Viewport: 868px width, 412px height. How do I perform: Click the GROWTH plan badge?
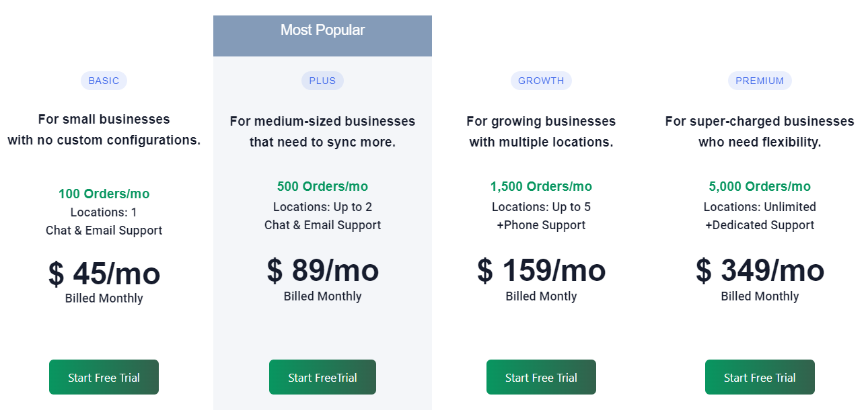coord(541,81)
